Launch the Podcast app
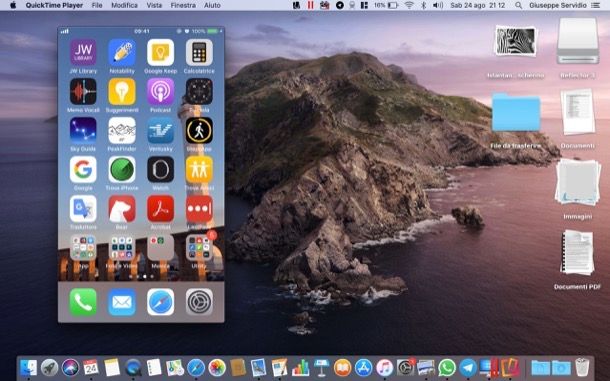610x381 pixels. click(160, 91)
